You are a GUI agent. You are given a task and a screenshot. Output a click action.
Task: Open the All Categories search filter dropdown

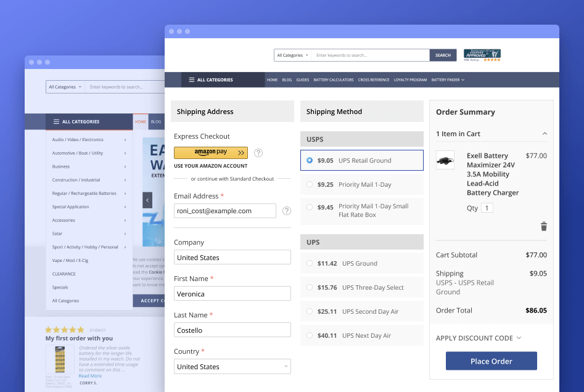pos(292,55)
